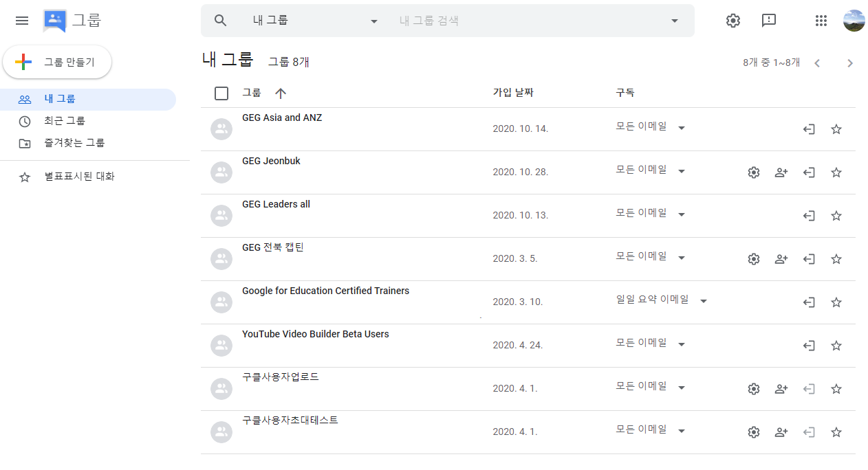Add members to GEG Jeonbuk group
Screen dimensions: 868x470
[x=781, y=172]
